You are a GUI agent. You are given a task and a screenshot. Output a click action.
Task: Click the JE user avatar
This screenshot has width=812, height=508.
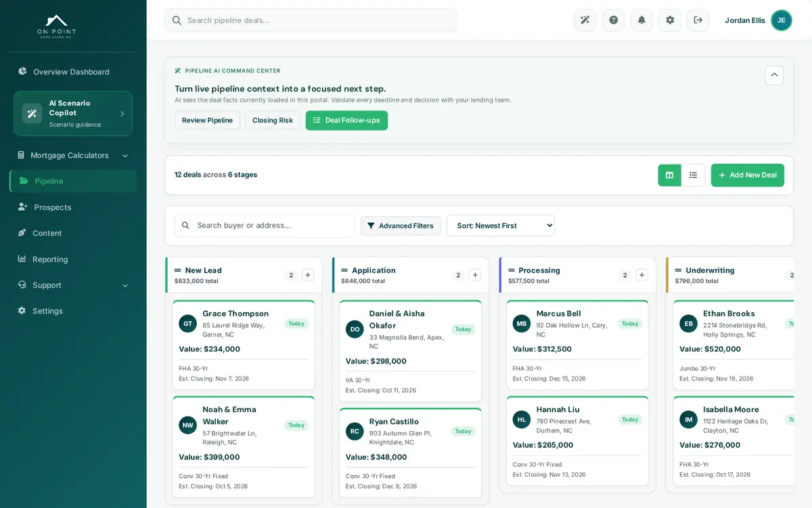click(782, 20)
